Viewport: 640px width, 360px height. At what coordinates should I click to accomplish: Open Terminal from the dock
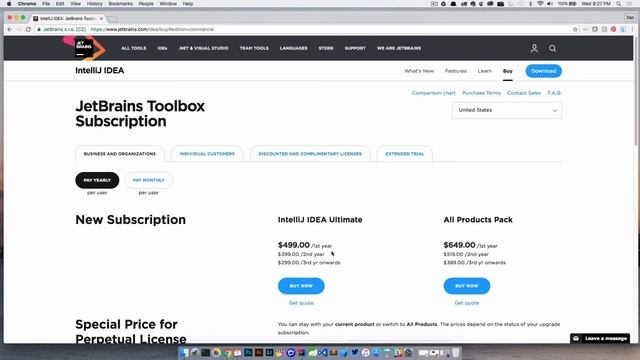click(x=205, y=352)
